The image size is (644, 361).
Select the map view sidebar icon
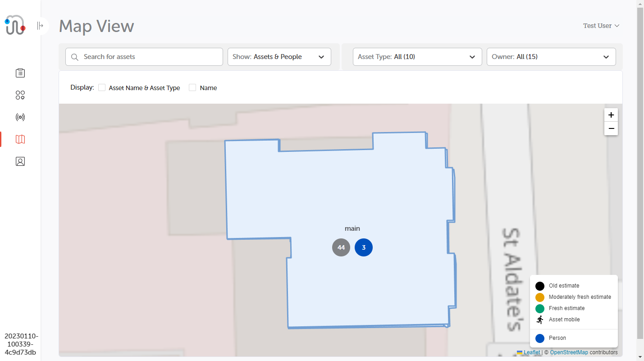click(20, 139)
